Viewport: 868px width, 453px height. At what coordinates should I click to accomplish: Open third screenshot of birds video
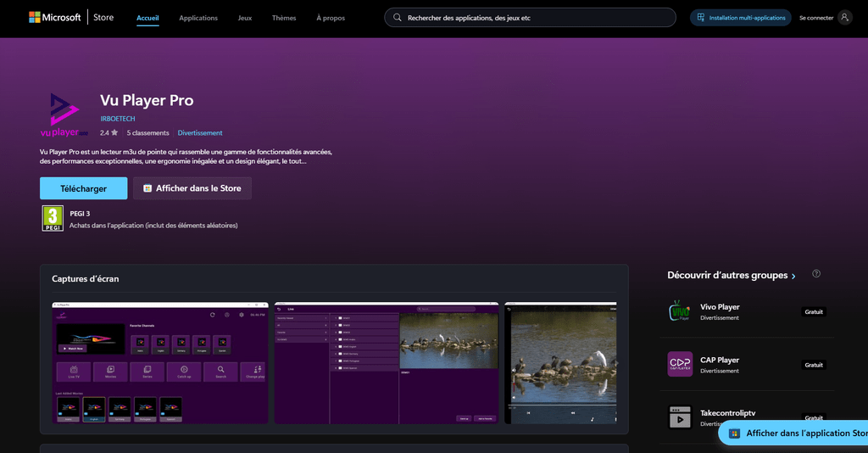(x=561, y=363)
